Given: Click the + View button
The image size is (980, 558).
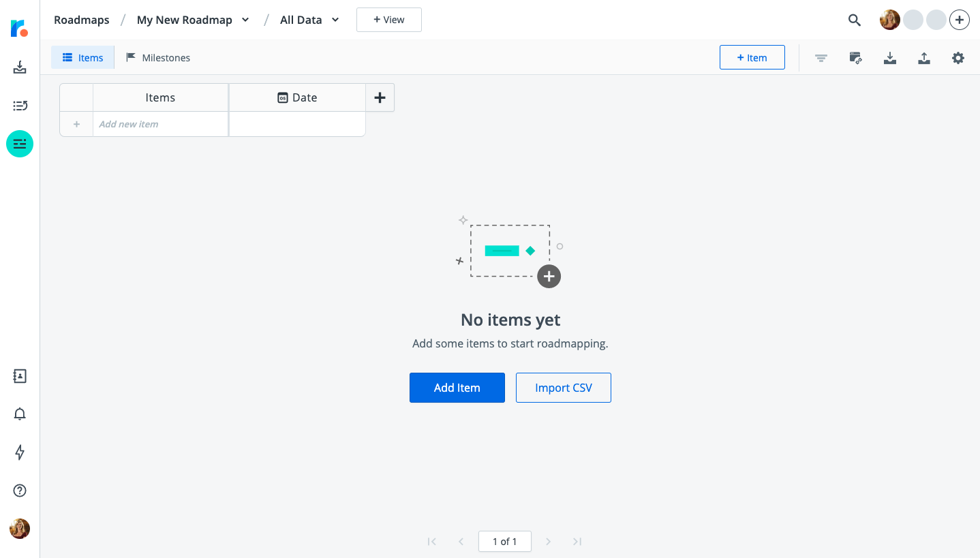Looking at the screenshot, I should click(x=389, y=20).
